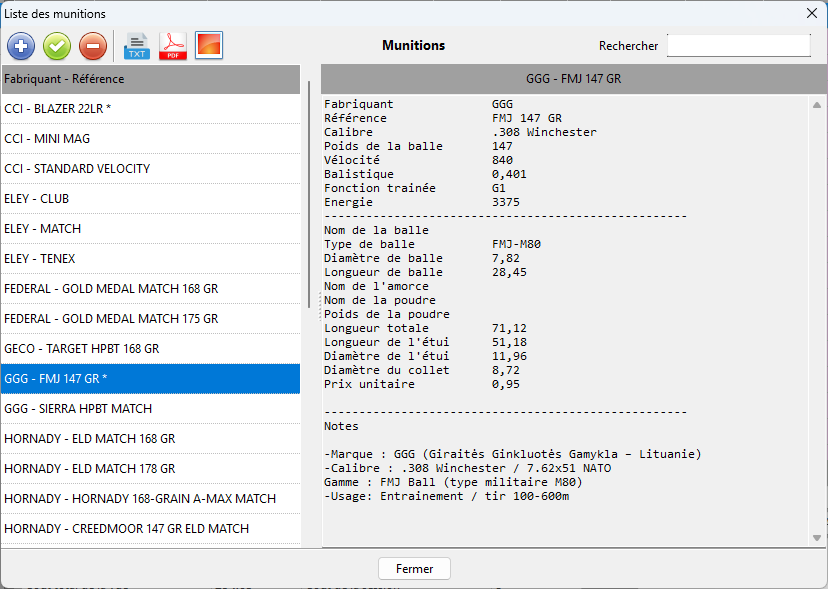Choose FEDERAL - GOLD MEDAL MATCH 168 GR
The height and width of the screenshot is (589, 828).
tap(150, 289)
